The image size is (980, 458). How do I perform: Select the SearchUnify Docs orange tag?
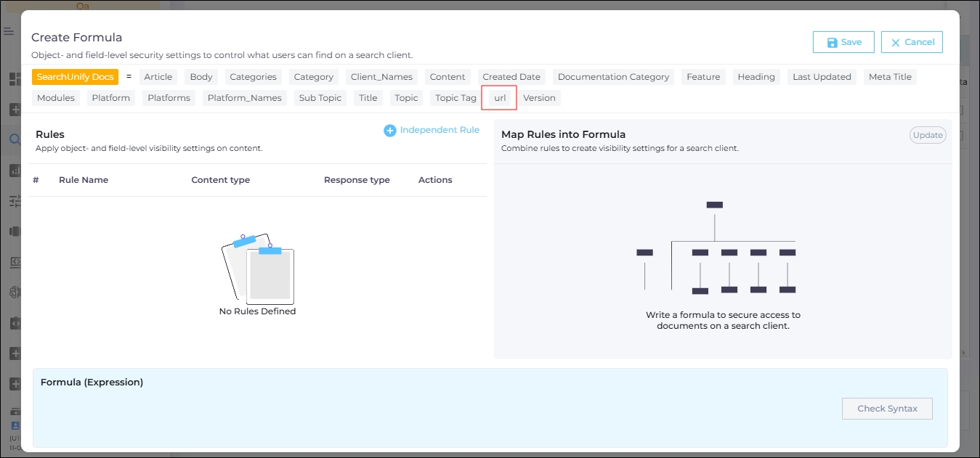75,77
